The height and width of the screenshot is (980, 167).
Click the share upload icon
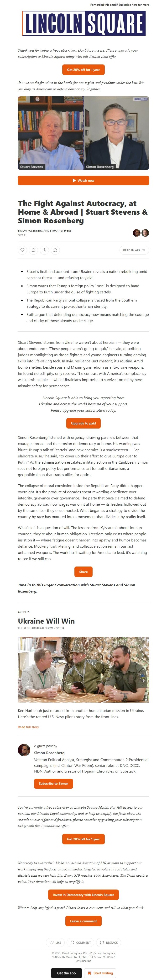(x=45, y=250)
